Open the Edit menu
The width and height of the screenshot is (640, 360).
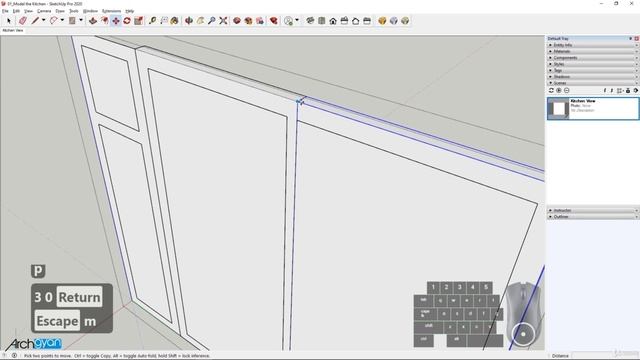tap(16, 11)
